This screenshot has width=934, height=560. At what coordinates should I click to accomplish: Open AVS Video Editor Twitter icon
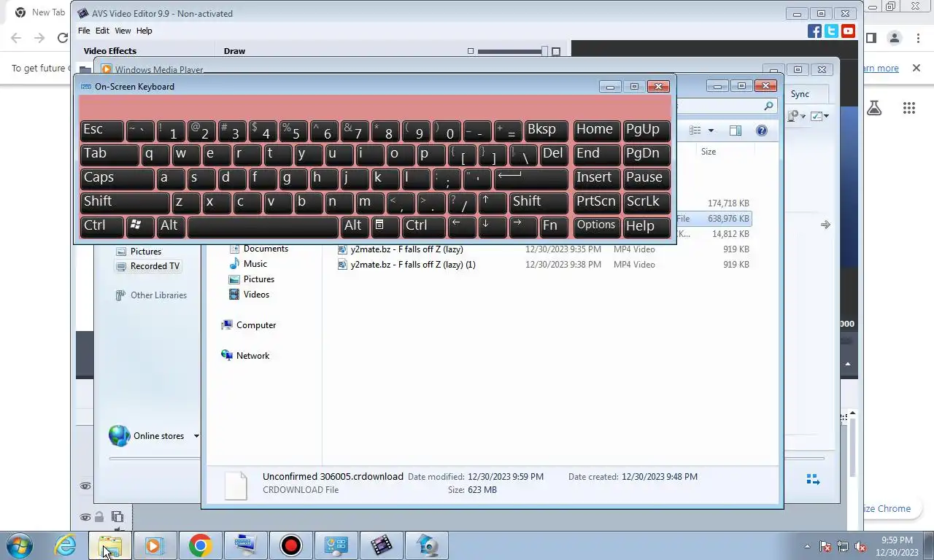831,31
